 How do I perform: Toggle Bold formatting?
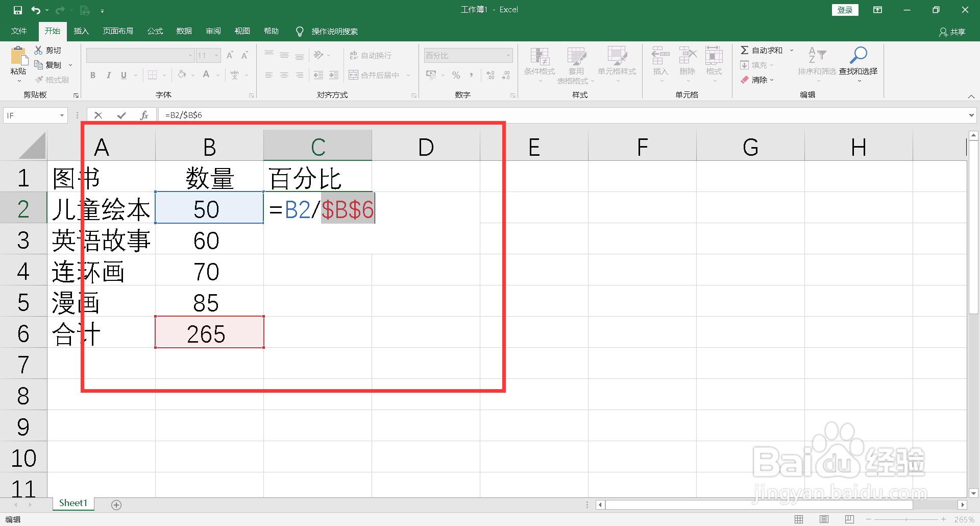tap(93, 75)
